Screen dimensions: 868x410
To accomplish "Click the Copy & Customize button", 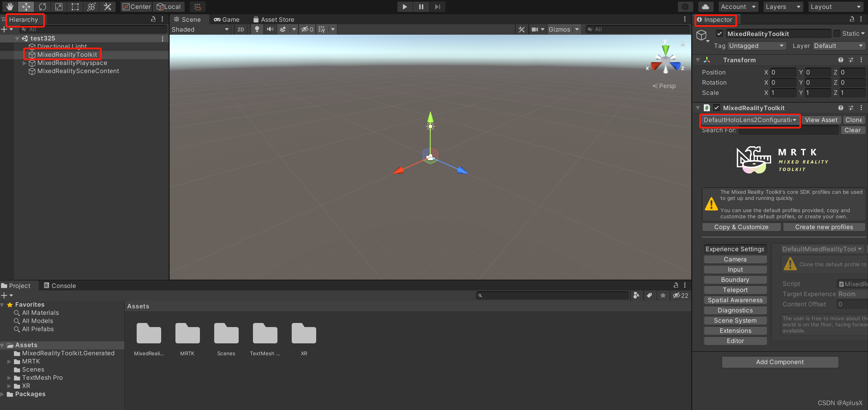I will click(x=741, y=227).
